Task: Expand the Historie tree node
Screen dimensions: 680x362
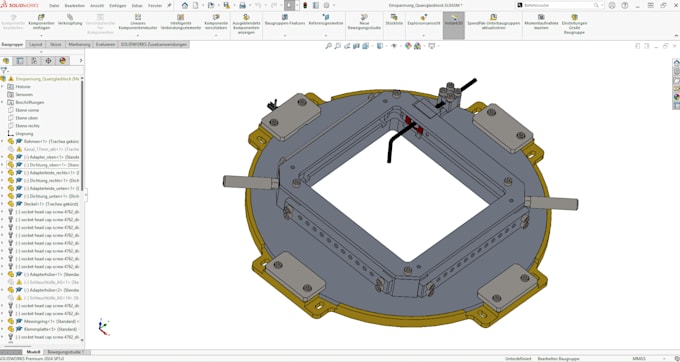Action: (x=2, y=87)
